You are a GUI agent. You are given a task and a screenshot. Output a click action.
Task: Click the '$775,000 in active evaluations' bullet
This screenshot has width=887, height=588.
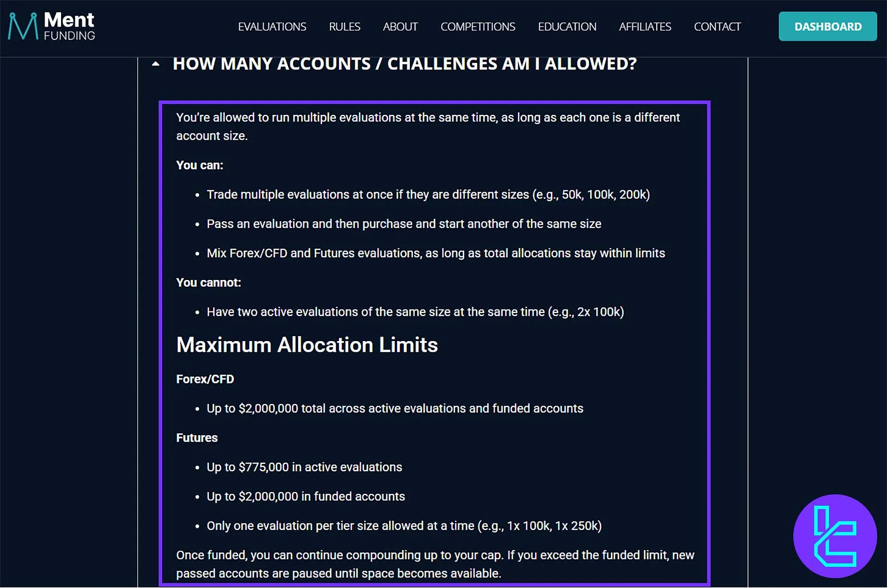pos(304,467)
